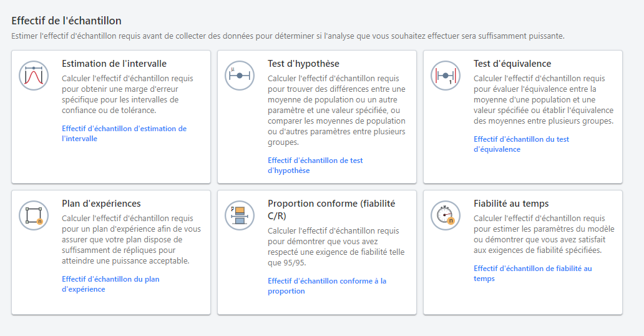Click the Test d'hypothèse icon
The height and width of the screenshot is (336, 644).
point(240,76)
